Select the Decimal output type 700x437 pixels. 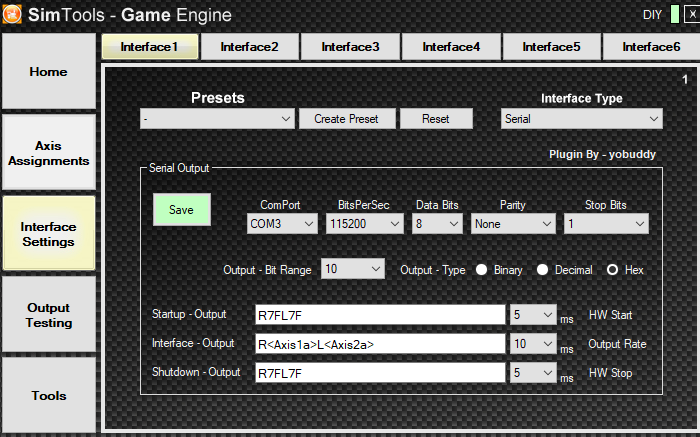(x=545, y=270)
